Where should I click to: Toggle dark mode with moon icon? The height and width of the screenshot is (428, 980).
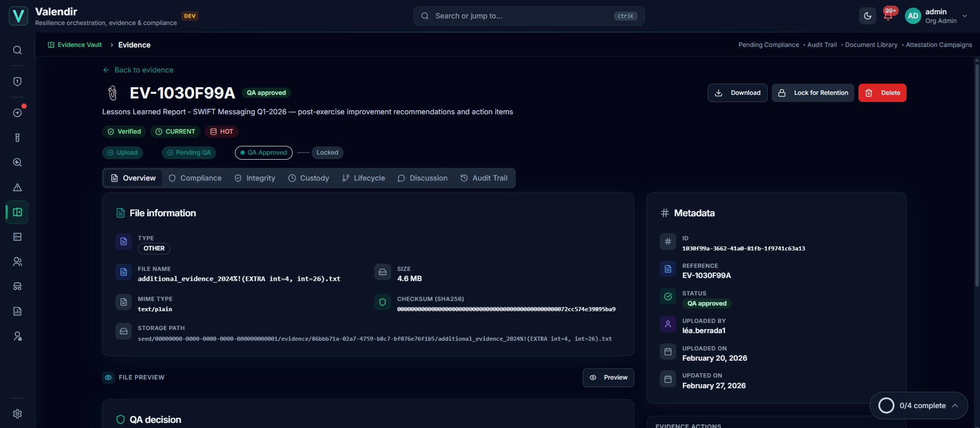pos(867,16)
